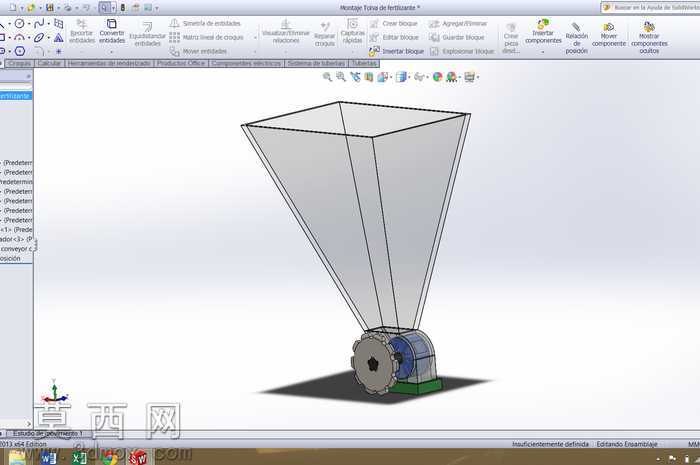Open dropdown arrow next to Select tool

(x=113, y=8)
